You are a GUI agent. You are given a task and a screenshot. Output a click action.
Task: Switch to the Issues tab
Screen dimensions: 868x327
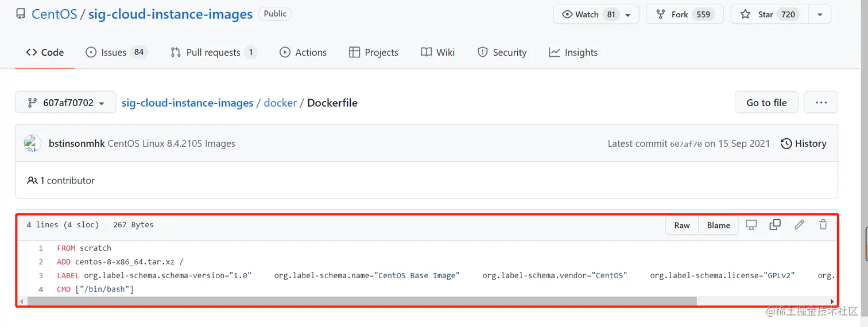(x=116, y=52)
